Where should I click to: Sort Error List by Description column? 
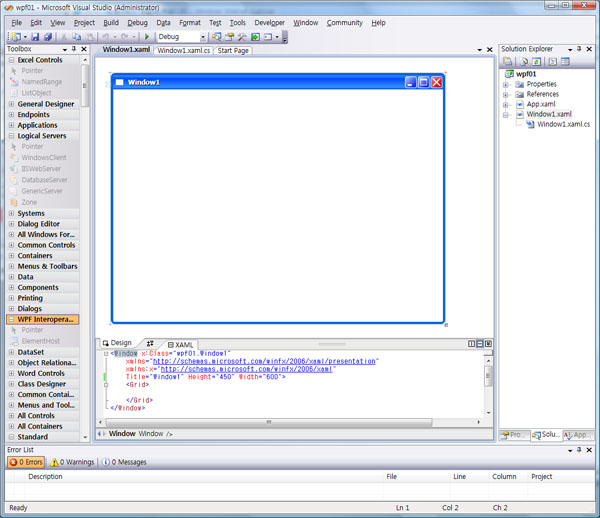tap(45, 476)
